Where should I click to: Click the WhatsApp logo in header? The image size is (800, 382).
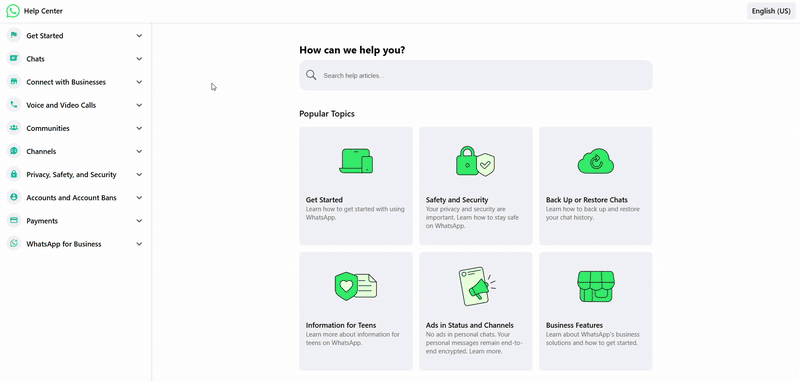point(13,11)
